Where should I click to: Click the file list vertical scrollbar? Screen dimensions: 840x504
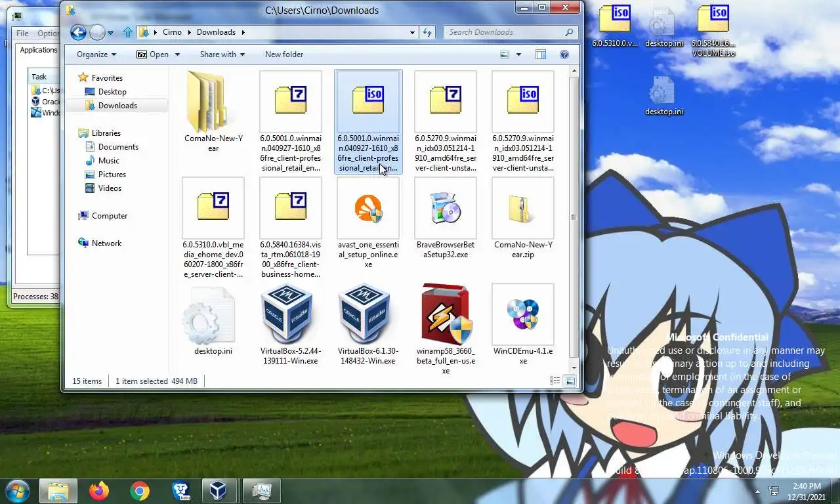click(574, 218)
